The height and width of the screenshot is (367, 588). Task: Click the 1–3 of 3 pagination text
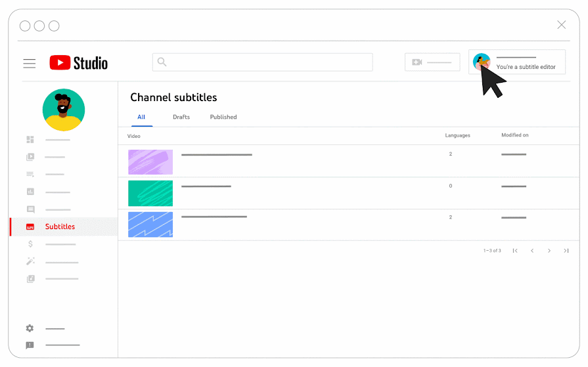pyautogui.click(x=492, y=250)
